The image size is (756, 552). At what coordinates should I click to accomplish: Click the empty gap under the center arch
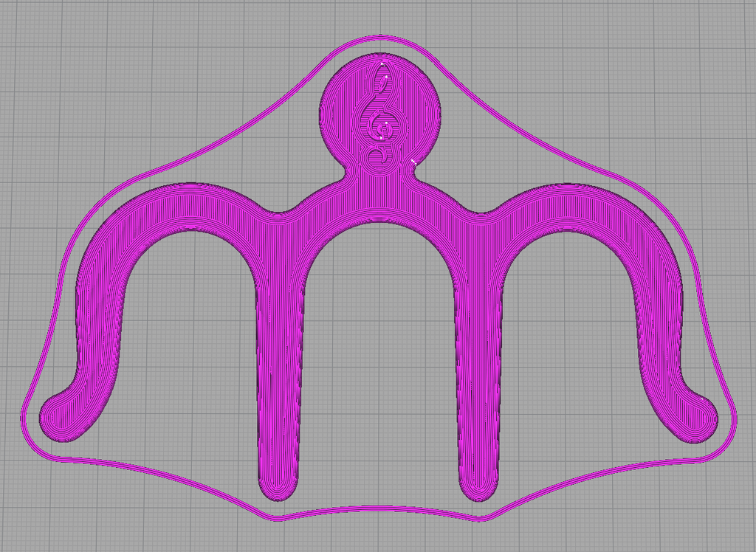tap(380, 354)
